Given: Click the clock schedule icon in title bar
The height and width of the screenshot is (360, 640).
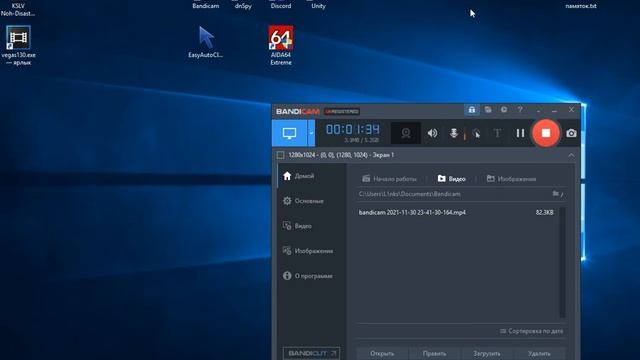Looking at the screenshot, I should click(x=504, y=110).
